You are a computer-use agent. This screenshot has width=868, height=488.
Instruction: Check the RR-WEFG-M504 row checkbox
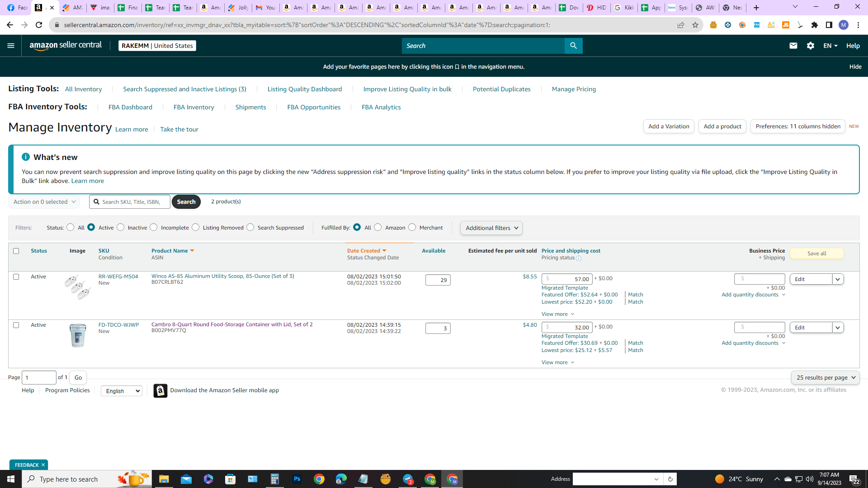coord(16,277)
